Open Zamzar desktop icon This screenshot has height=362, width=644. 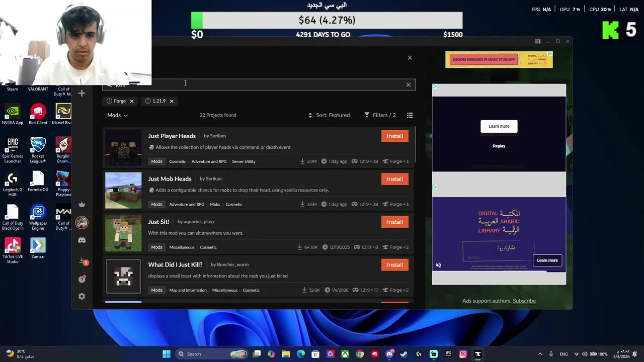pos(38,248)
